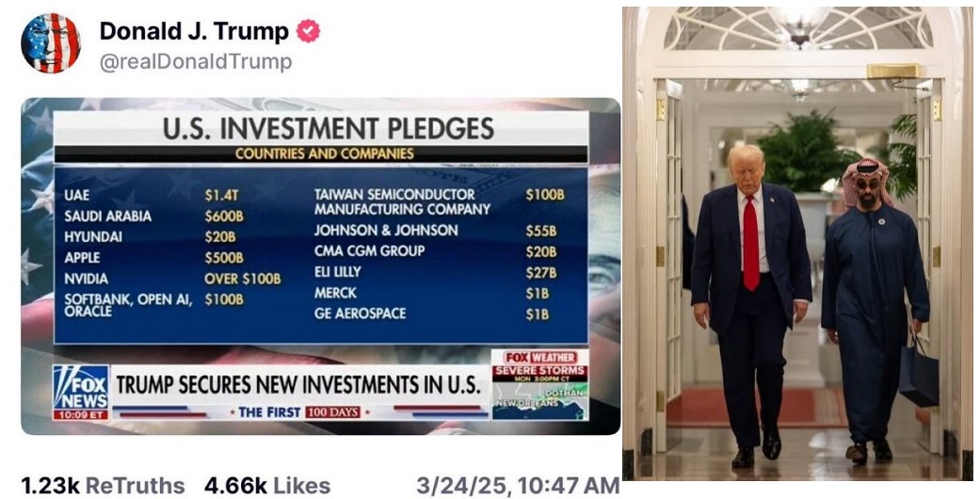Open the Donald J. Trump display name

coord(194,31)
